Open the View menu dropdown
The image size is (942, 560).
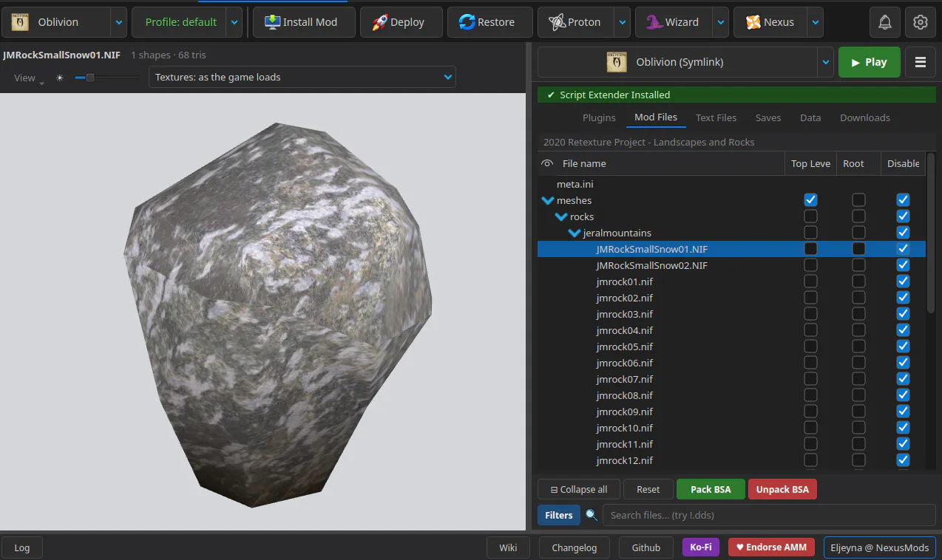pyautogui.click(x=29, y=78)
